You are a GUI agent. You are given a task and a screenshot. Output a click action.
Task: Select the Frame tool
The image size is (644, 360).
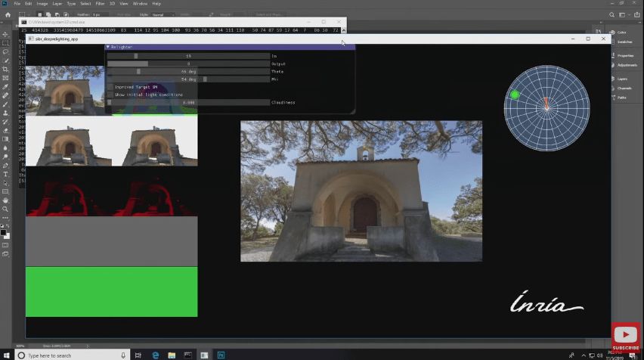click(5, 78)
